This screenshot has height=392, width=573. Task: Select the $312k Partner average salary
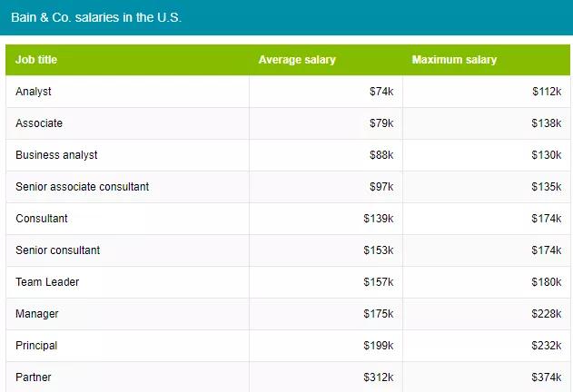(379, 377)
